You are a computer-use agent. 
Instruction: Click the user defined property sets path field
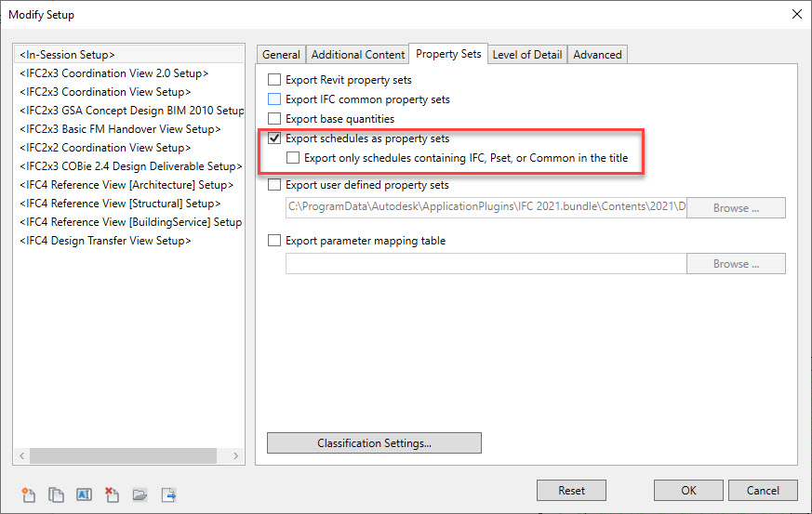pyautogui.click(x=486, y=208)
